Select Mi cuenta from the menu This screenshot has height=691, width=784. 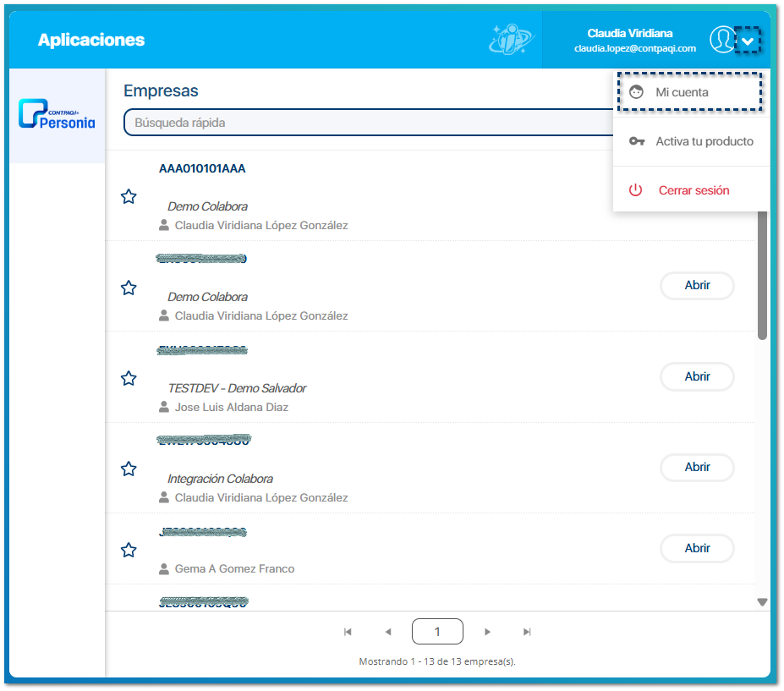click(689, 91)
